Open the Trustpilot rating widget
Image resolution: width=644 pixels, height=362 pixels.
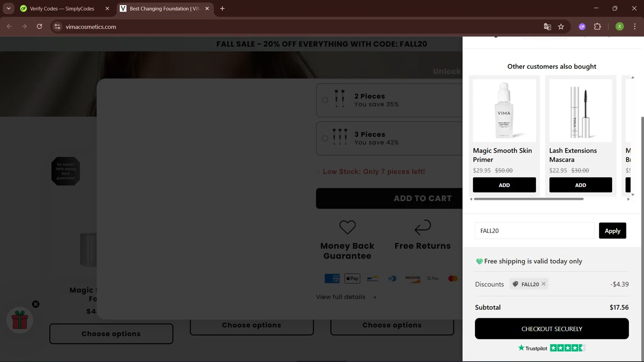[552, 348]
